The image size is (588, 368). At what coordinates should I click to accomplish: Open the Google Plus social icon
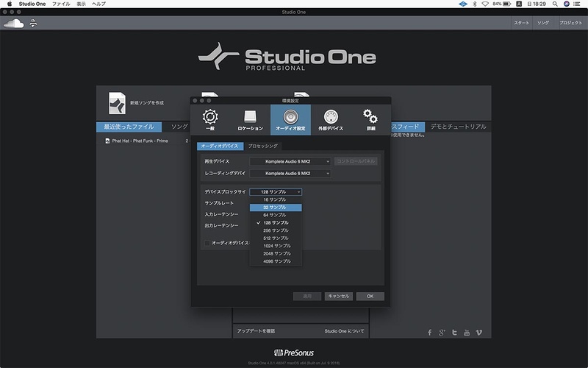point(442,333)
